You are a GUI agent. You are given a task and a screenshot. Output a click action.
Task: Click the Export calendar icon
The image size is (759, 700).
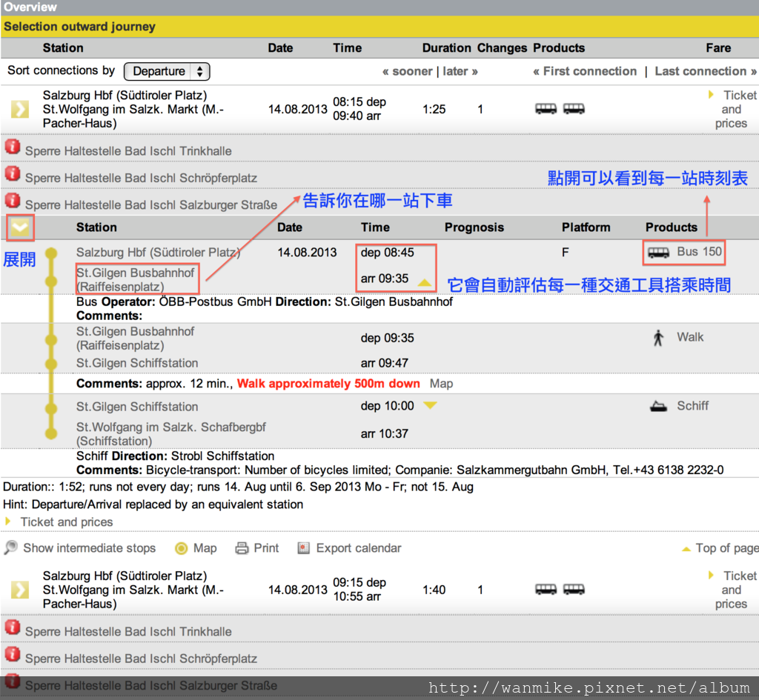tap(303, 548)
